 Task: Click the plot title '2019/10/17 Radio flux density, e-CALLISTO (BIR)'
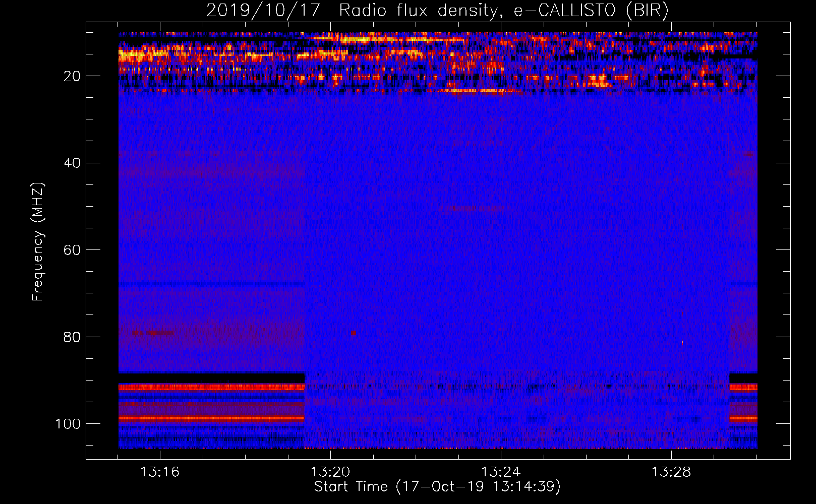click(437, 10)
